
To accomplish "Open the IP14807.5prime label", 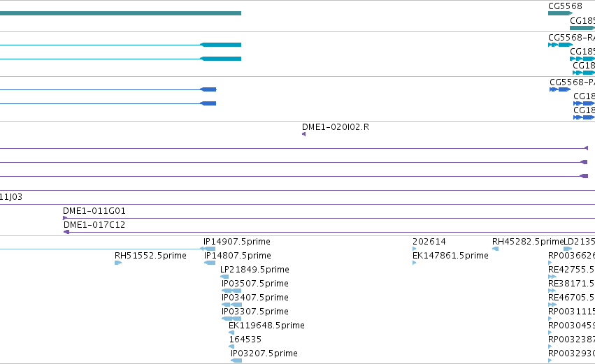I will click(238, 256).
